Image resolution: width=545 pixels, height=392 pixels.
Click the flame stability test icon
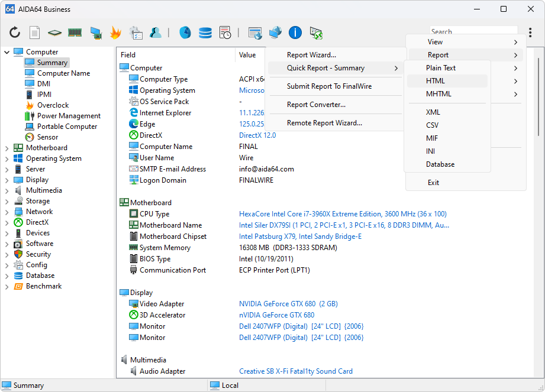(x=115, y=33)
